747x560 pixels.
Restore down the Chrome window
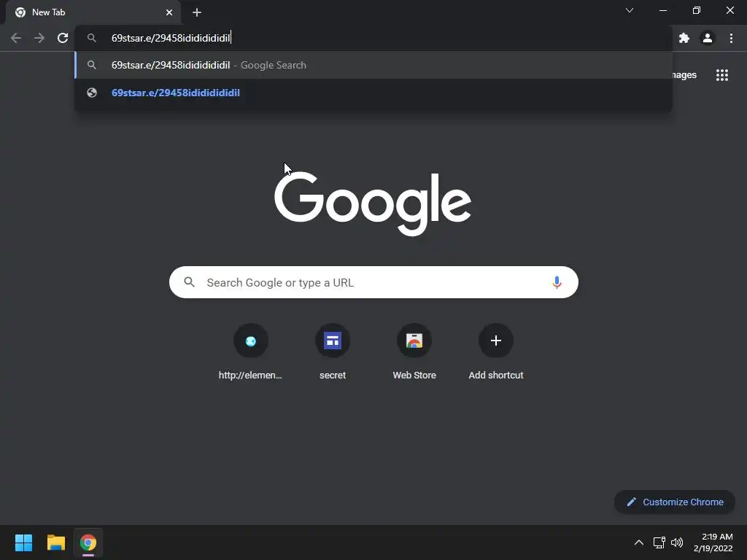point(697,10)
